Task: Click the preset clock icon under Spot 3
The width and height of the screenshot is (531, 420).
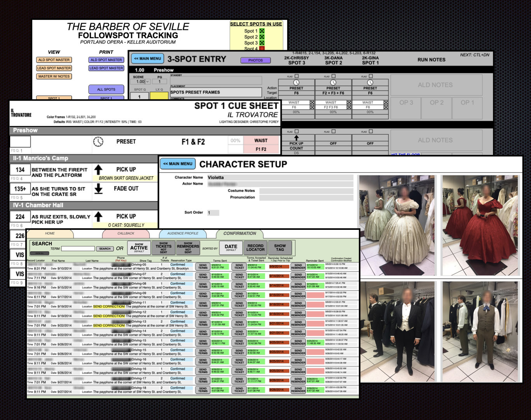Action: coord(296,82)
